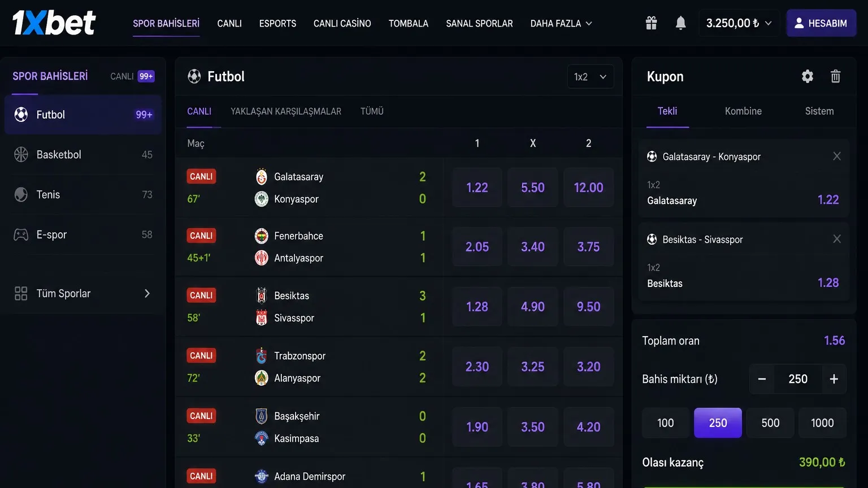The height and width of the screenshot is (488, 868).
Task: Open SANAL SPORLAR section
Action: coord(479,23)
